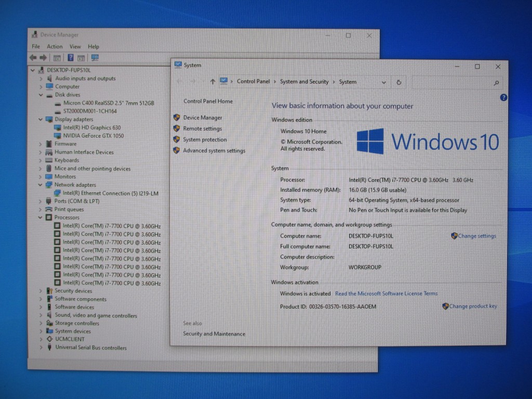Click the blue Help icon in Device Manager toolbar

71,58
